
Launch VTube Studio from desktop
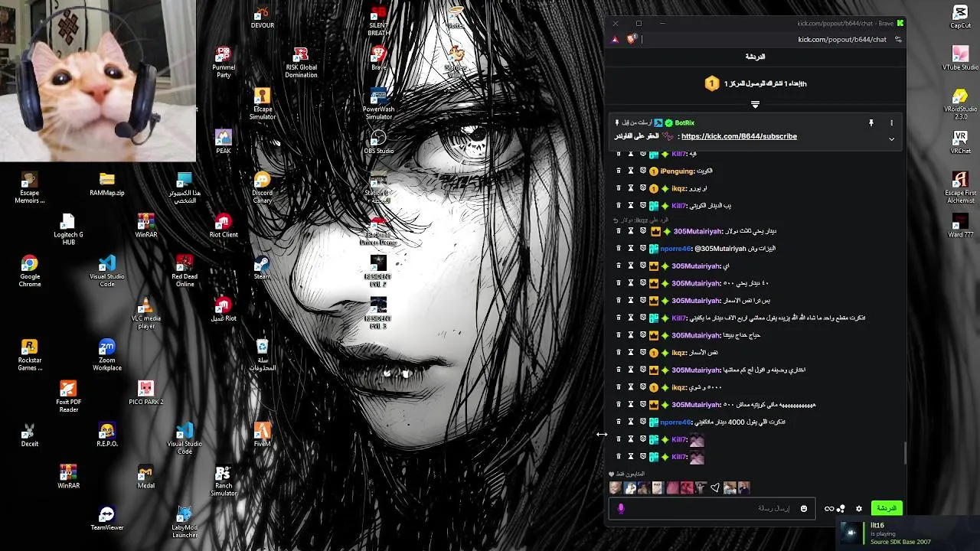960,59
